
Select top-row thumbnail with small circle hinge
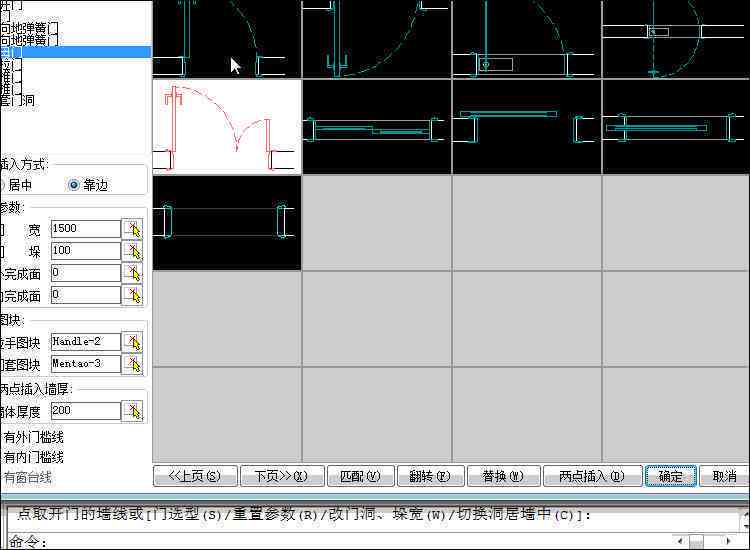click(x=526, y=38)
